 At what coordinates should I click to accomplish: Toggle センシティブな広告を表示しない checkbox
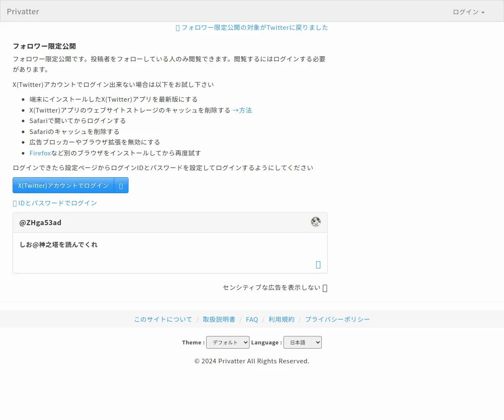[325, 288]
